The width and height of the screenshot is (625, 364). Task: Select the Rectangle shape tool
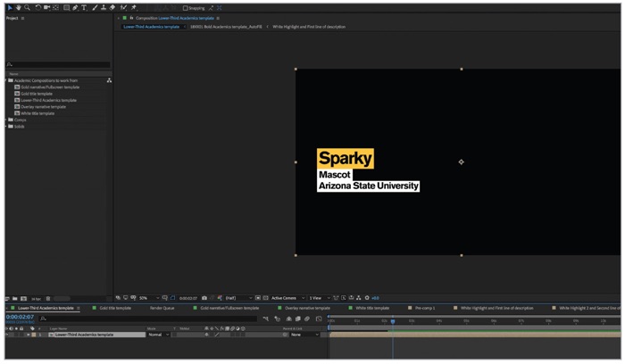(x=67, y=7)
